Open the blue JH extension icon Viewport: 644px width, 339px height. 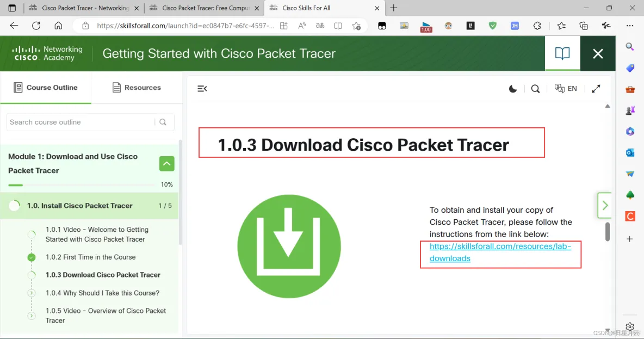(x=515, y=26)
